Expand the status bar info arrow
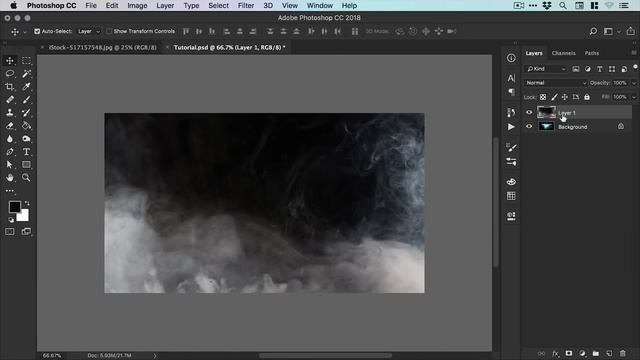Viewport: 640px width, 360px height. coord(155,356)
